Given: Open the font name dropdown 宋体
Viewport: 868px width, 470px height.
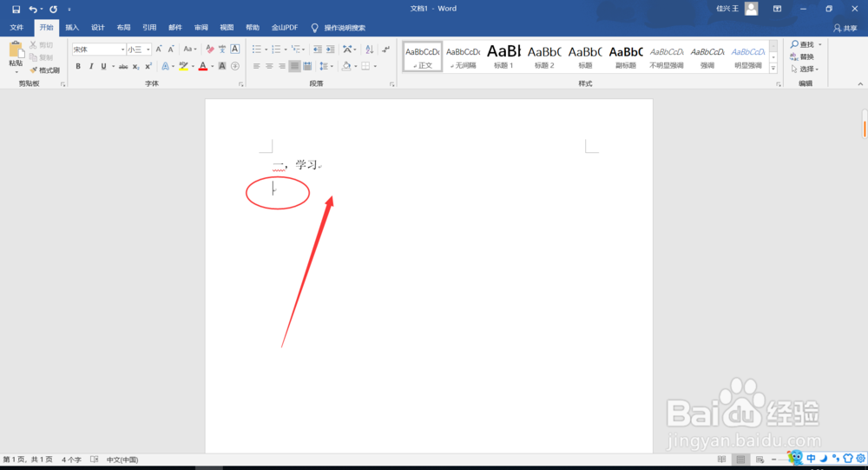Looking at the screenshot, I should pos(122,50).
